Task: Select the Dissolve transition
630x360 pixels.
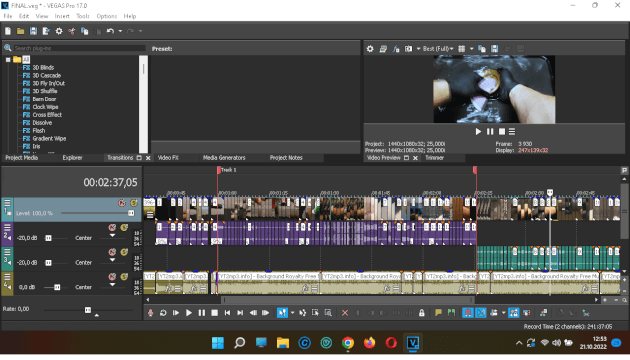Action: click(x=42, y=123)
